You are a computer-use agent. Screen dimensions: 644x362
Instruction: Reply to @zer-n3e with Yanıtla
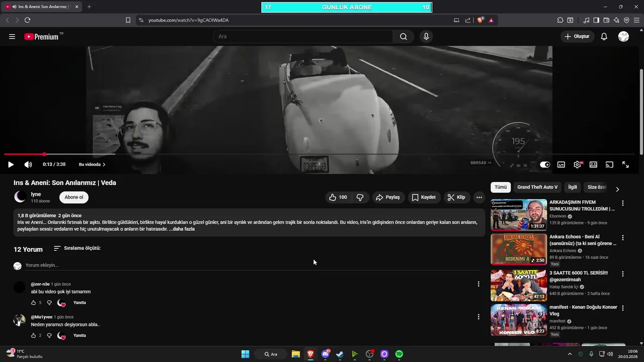(x=79, y=303)
